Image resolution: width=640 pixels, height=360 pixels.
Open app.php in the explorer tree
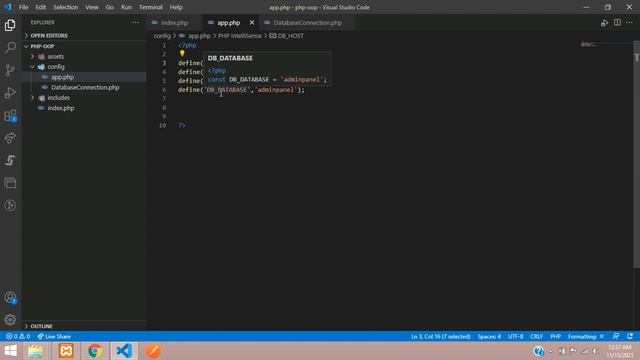click(62, 77)
